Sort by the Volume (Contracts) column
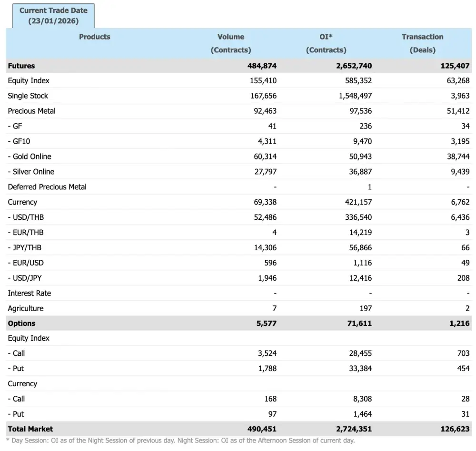The width and height of the screenshot is (476, 451). coord(231,43)
